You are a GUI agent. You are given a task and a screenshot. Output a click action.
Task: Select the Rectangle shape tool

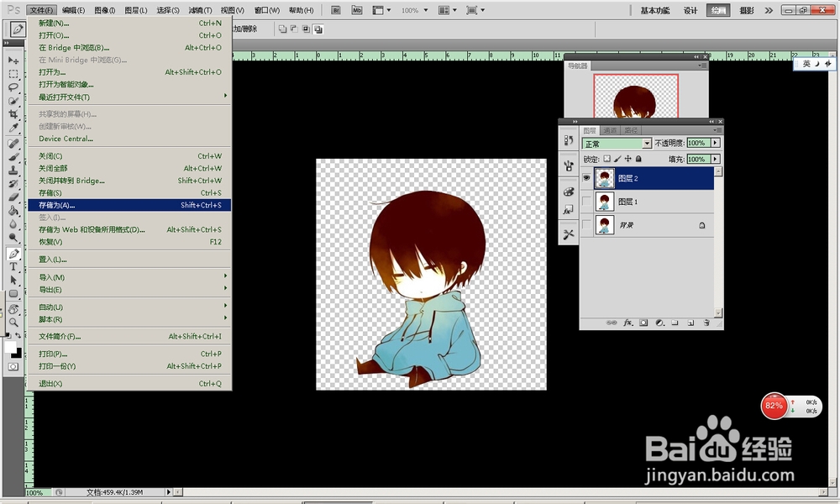(13, 293)
